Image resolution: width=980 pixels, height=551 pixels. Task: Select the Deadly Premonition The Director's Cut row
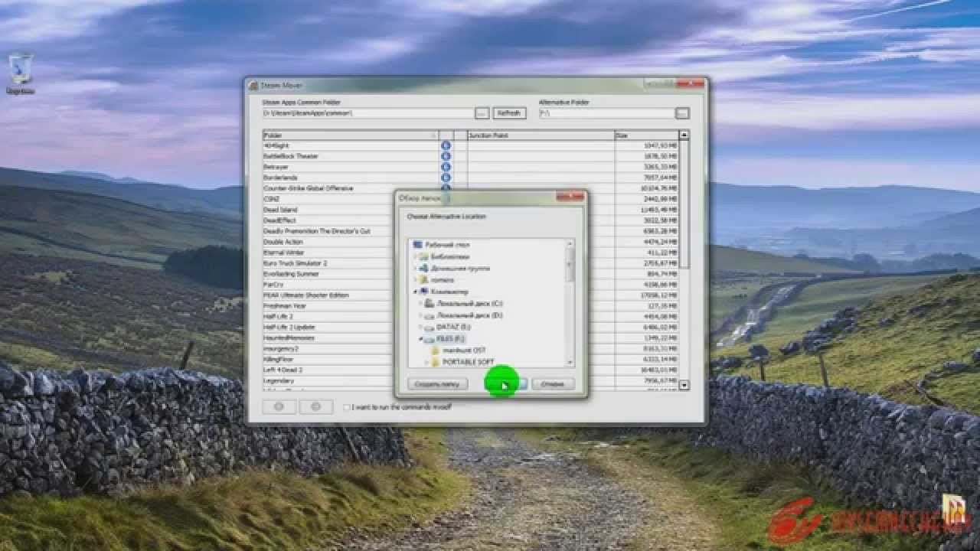(x=329, y=231)
